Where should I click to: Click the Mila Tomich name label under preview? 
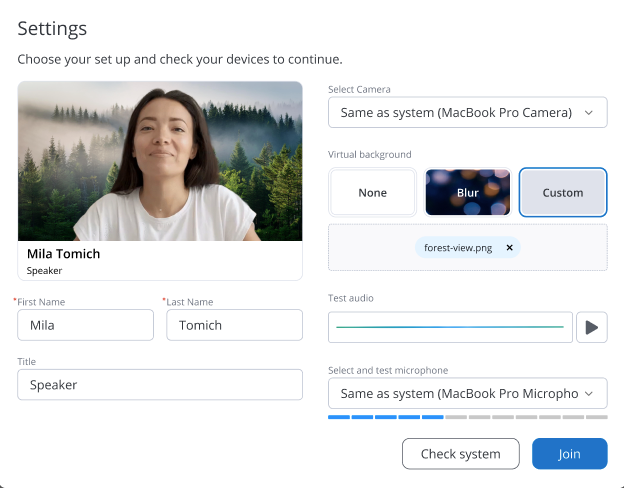coord(63,254)
